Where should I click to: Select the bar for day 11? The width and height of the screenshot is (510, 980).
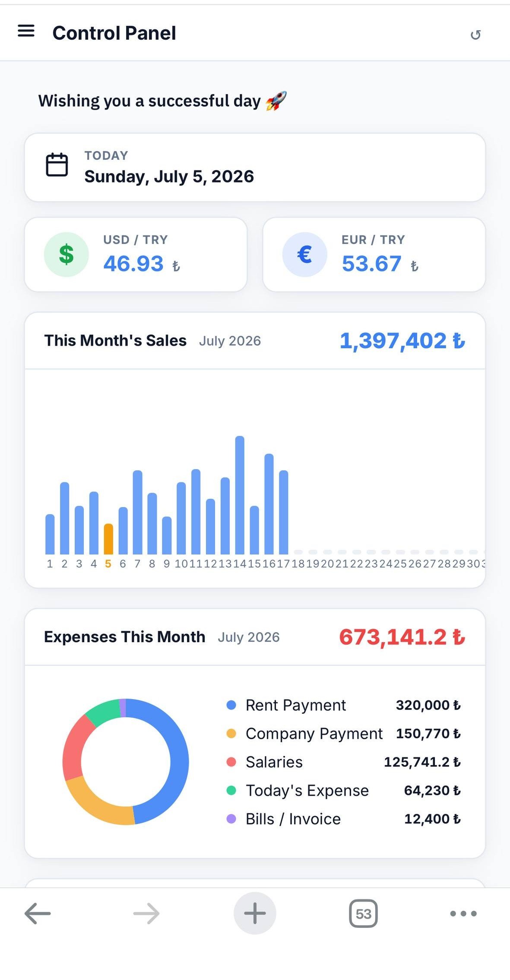196,512
